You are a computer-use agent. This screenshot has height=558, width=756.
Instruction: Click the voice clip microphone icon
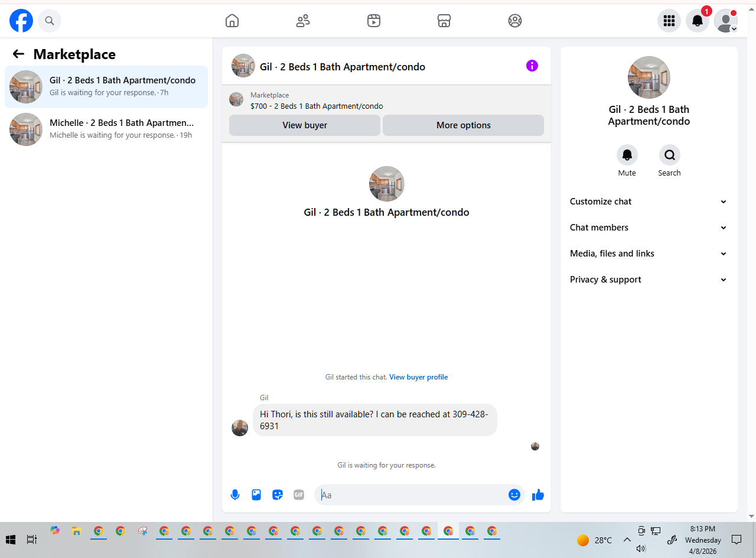click(x=235, y=495)
